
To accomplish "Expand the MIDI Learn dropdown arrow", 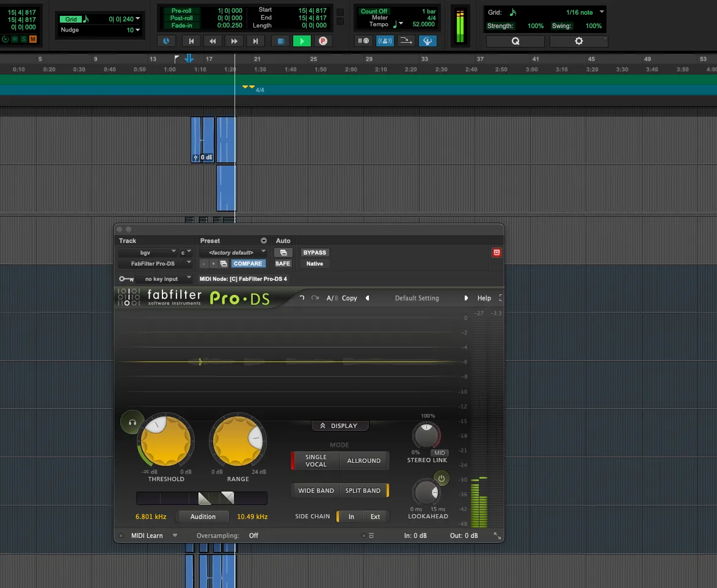I will pos(175,535).
